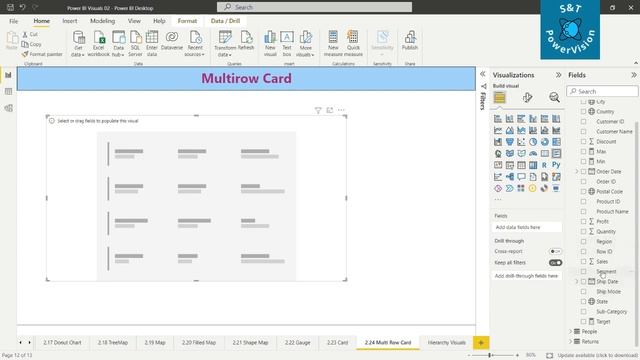Screen dimensions: 640x360
Task: Create a Quick measure
Action: (353, 44)
